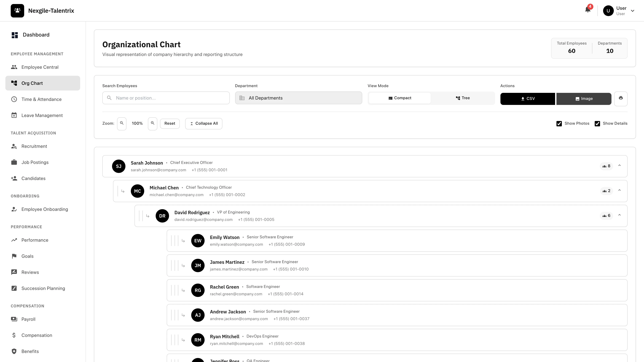Viewport: 644px width, 362px height.
Task: Open Job Postings
Action: click(x=43, y=162)
